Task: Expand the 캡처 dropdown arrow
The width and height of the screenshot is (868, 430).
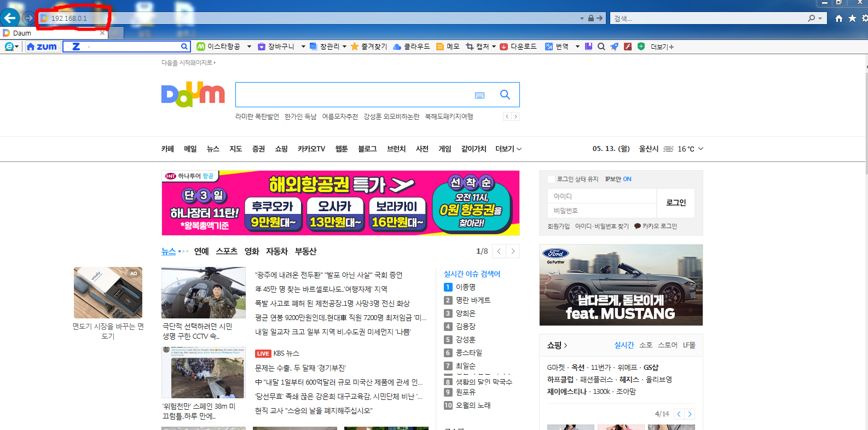Action: click(494, 47)
